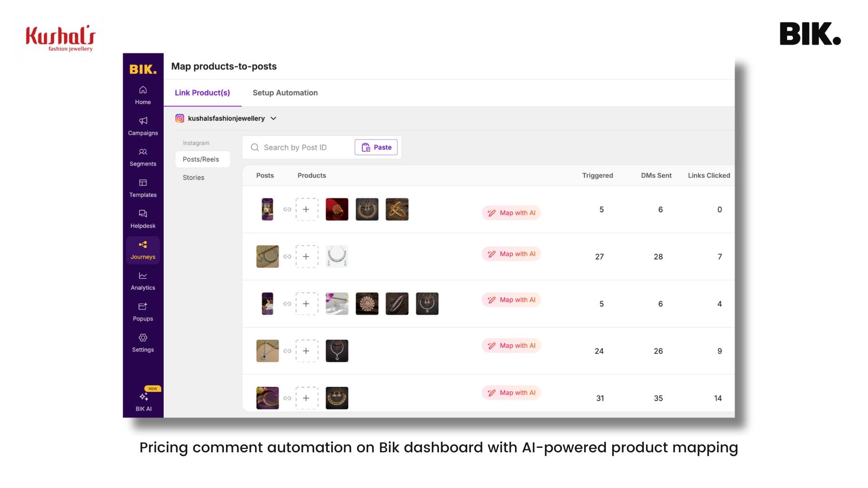Navigate to Templates

point(143,187)
